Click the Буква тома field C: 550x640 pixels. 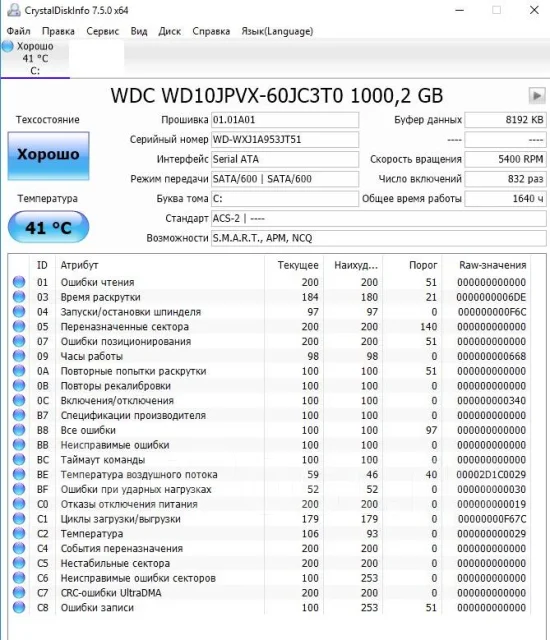click(285, 199)
